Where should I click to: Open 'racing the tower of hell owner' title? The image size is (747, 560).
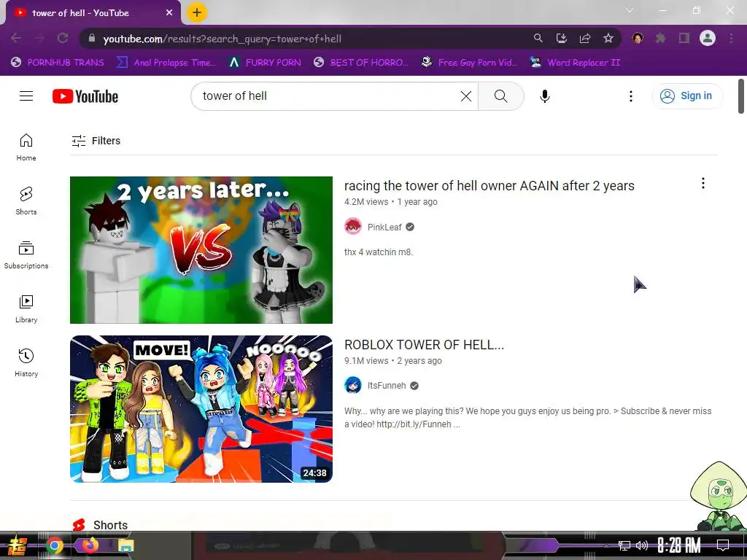(x=489, y=186)
